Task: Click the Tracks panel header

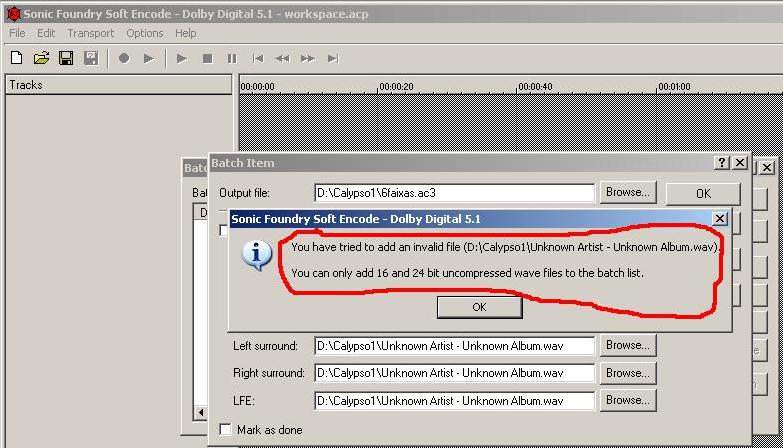Action: point(119,85)
